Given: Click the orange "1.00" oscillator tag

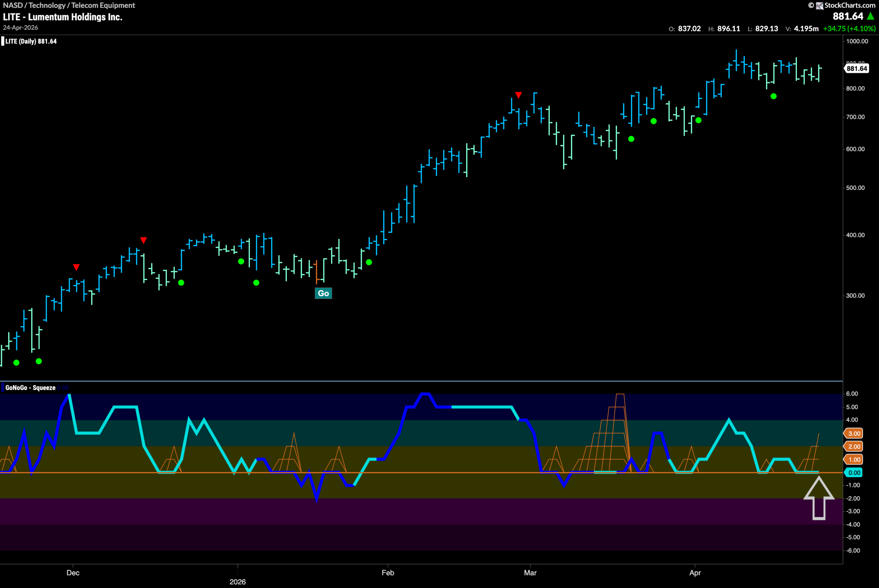Looking at the screenshot, I should coord(854,460).
